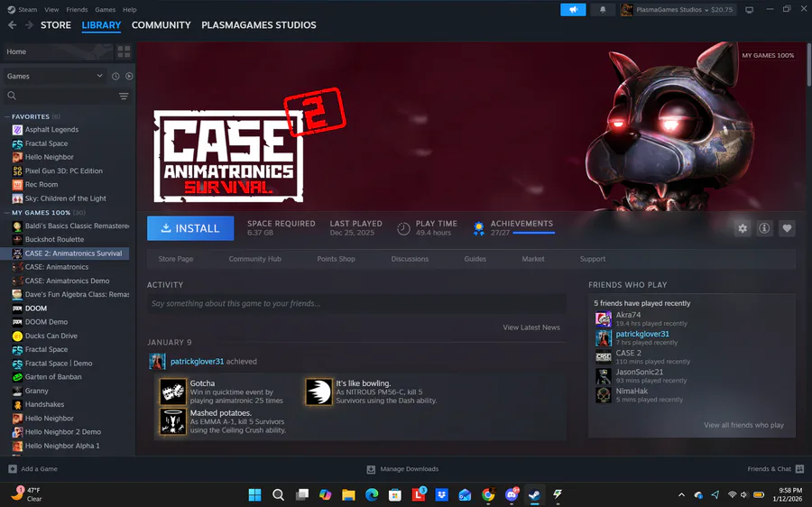The width and height of the screenshot is (812, 507).
Task: Toggle favorite heart for CASE 2
Action: tap(787, 228)
